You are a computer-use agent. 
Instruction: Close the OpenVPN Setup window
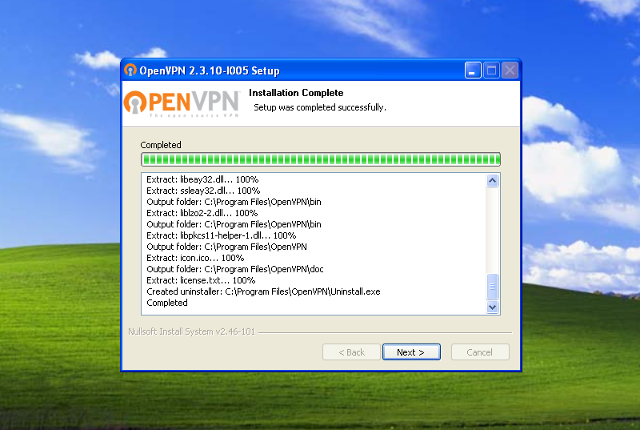(x=510, y=71)
